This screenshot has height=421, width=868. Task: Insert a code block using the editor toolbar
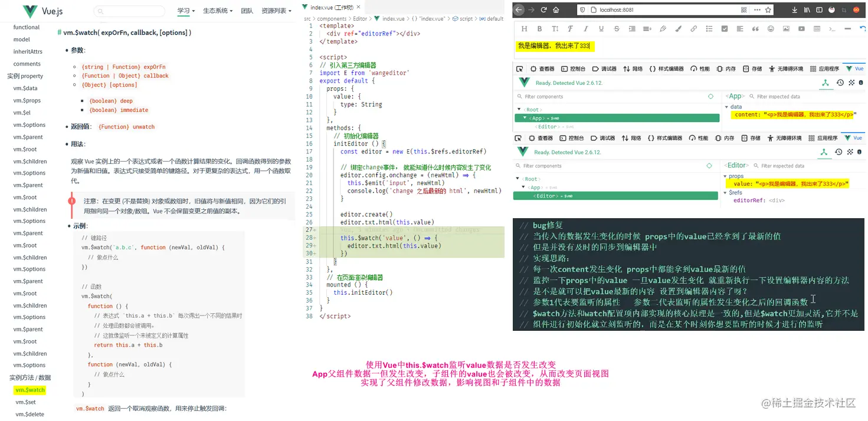click(x=832, y=29)
